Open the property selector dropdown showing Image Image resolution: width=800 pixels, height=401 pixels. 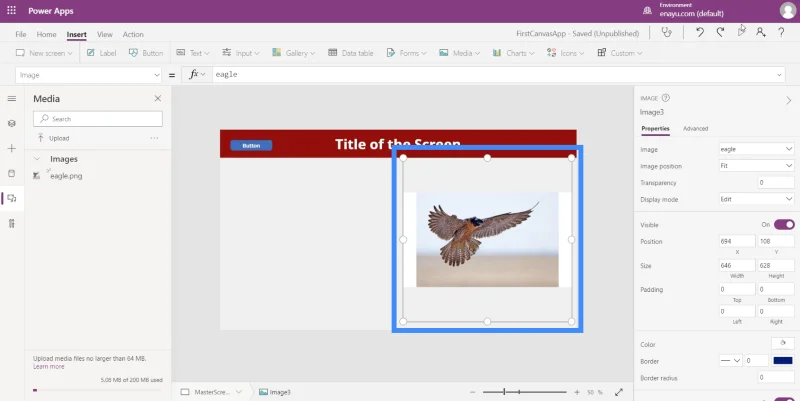tap(88, 75)
